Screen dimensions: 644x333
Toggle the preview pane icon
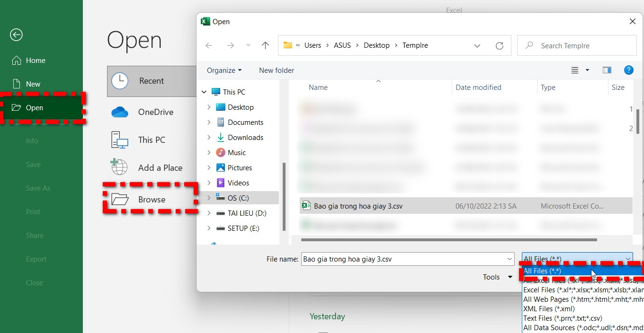[x=607, y=70]
